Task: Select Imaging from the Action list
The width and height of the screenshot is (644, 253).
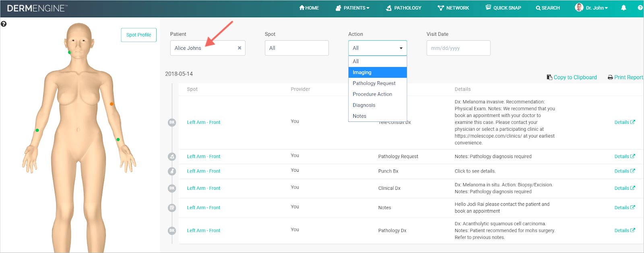Action: click(x=378, y=72)
